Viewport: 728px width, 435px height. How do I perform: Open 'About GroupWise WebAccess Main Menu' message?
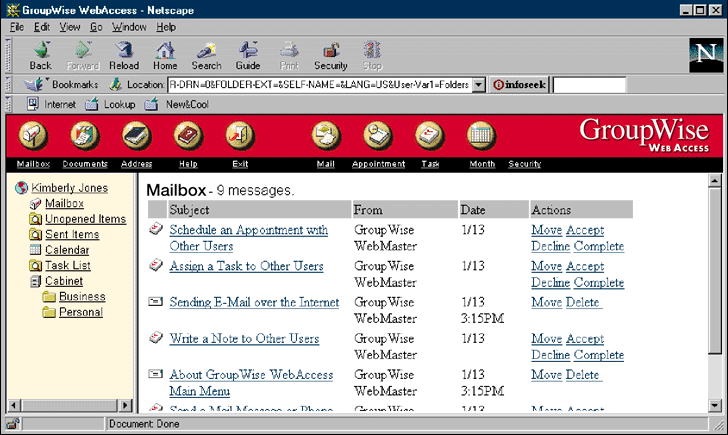point(251,383)
